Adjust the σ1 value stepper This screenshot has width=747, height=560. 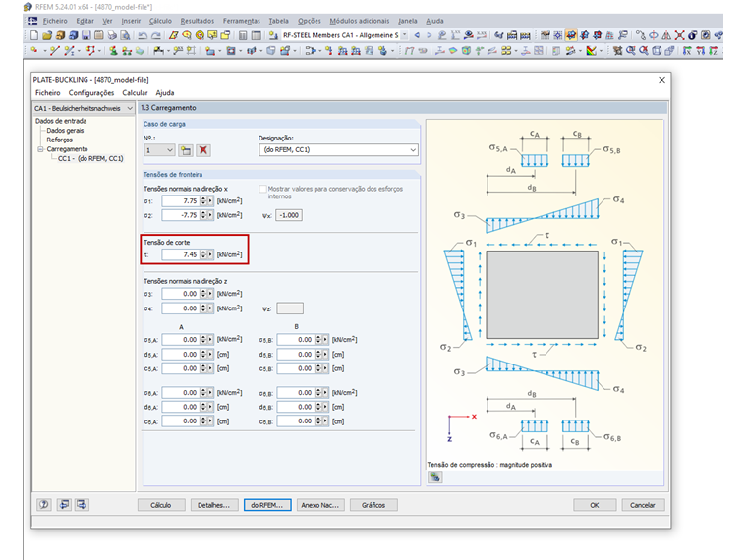[203, 201]
